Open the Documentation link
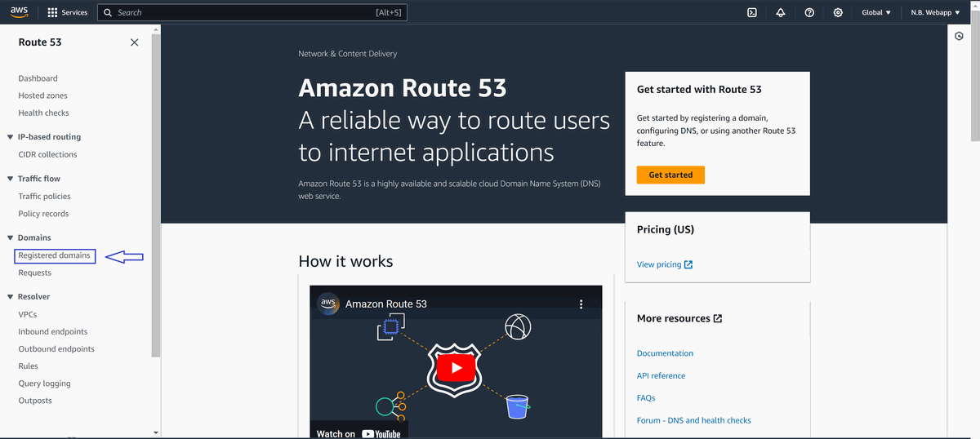This screenshot has width=980, height=439. pyautogui.click(x=665, y=353)
